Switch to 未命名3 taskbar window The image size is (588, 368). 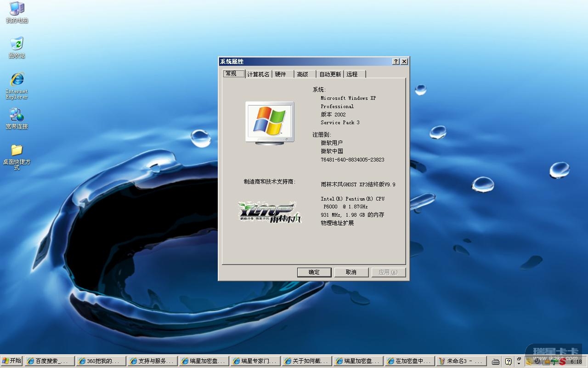pos(461,361)
